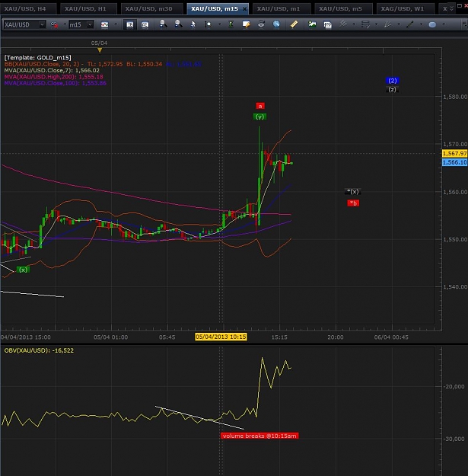Click the *(x) wave label
The height and width of the screenshot is (476, 468).
(353, 192)
